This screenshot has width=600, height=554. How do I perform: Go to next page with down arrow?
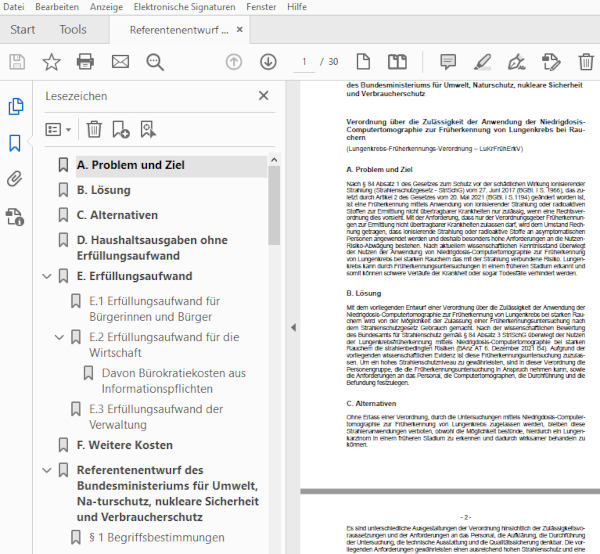pos(268,62)
